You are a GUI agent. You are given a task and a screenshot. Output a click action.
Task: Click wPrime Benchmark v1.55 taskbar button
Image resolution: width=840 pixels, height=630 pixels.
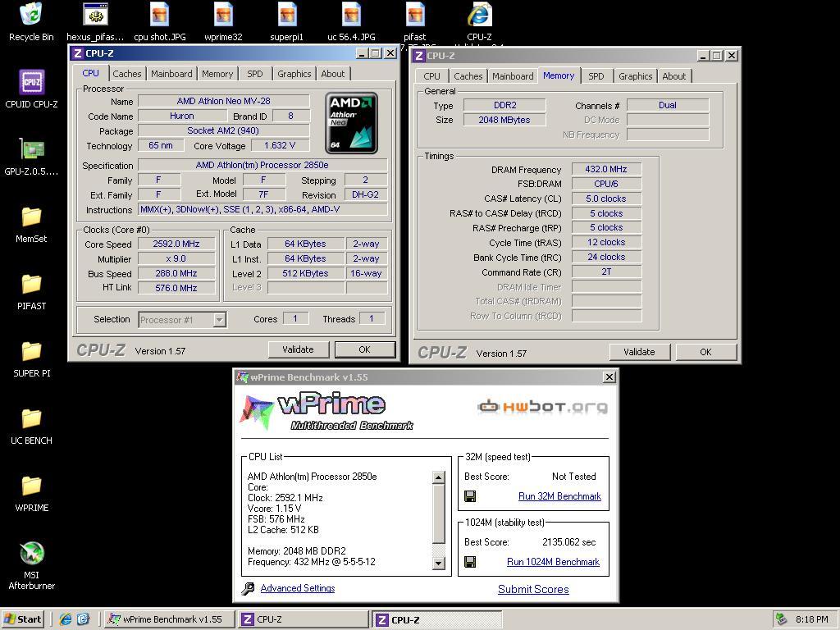[169, 619]
